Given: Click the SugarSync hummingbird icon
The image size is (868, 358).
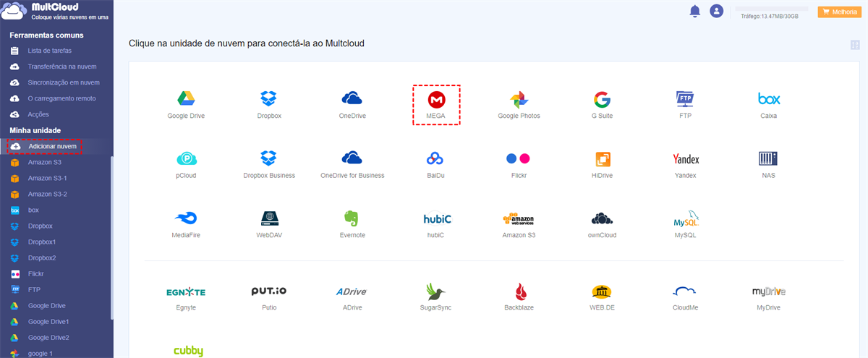Looking at the screenshot, I should [x=435, y=291].
